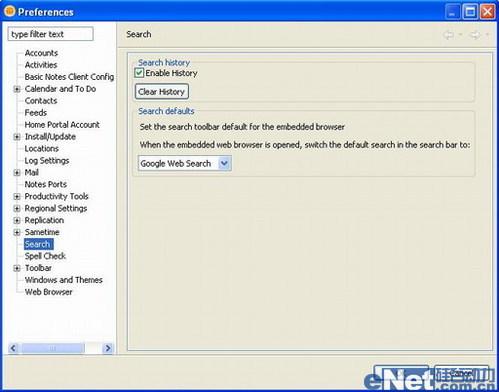
Task: Open the Feeds preferences page
Action: click(36, 113)
